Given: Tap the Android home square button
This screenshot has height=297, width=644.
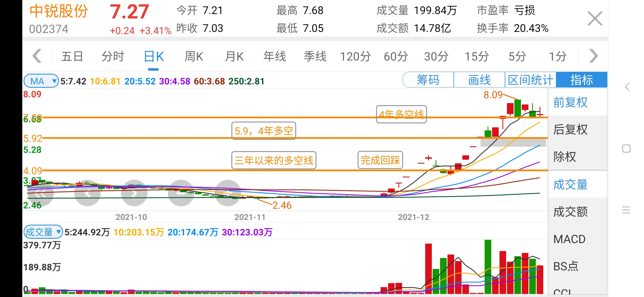Looking at the screenshot, I should click(626, 148).
